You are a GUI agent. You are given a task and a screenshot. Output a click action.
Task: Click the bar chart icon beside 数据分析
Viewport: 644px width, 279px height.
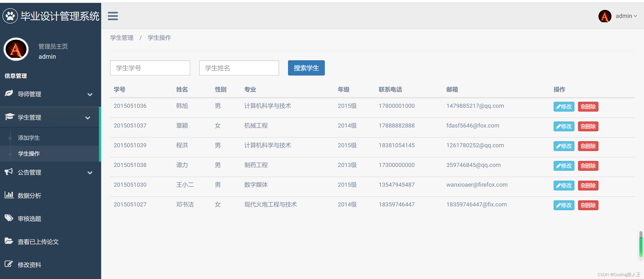coord(9,195)
